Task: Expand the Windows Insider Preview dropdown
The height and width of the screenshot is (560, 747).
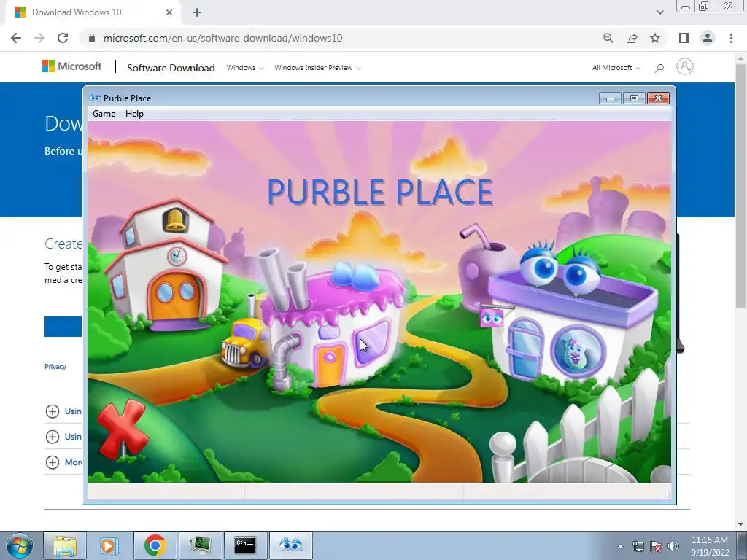Action: [317, 68]
